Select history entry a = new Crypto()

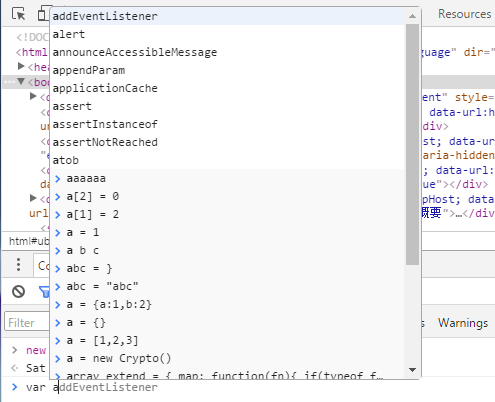coord(227,358)
